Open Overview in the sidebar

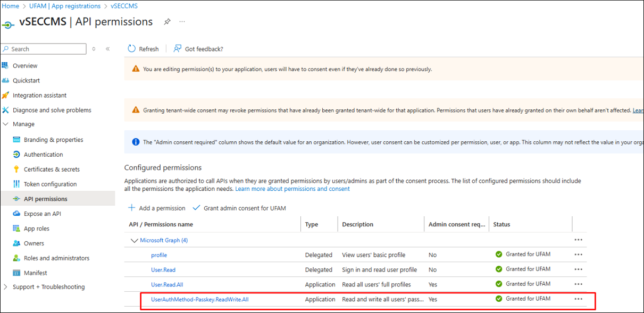[25, 66]
